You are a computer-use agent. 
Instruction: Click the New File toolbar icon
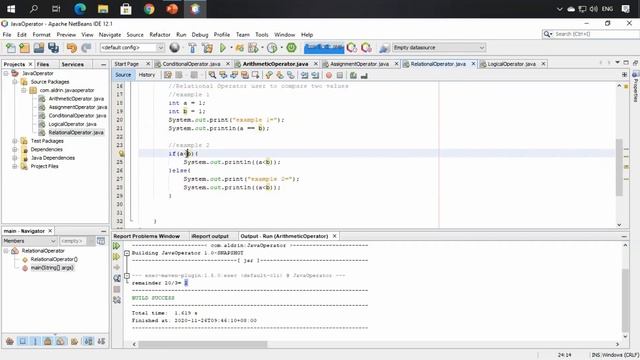(x=11, y=48)
